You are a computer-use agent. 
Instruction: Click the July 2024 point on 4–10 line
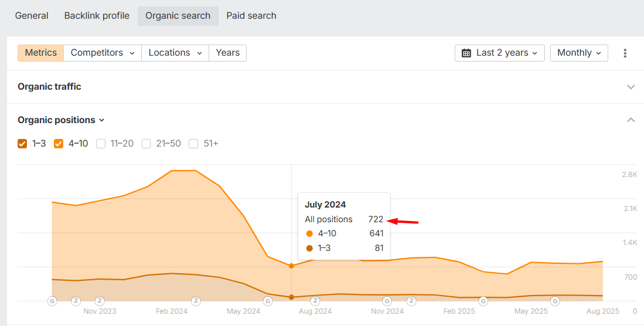point(291,266)
